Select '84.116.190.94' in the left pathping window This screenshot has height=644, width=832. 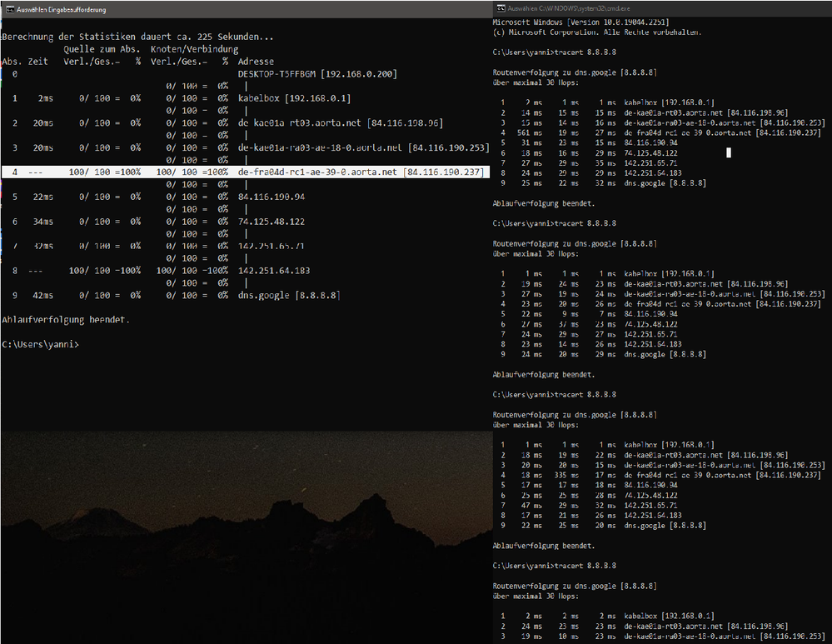[x=272, y=197]
